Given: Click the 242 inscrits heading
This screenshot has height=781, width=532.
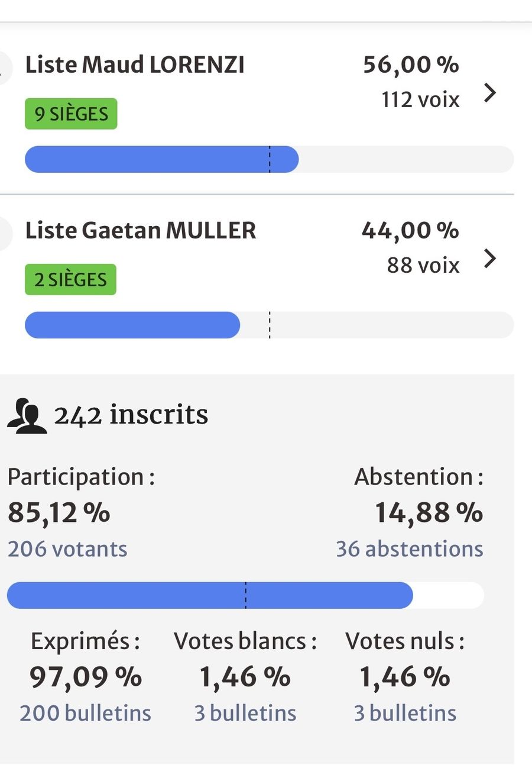Looking at the screenshot, I should tap(131, 414).
